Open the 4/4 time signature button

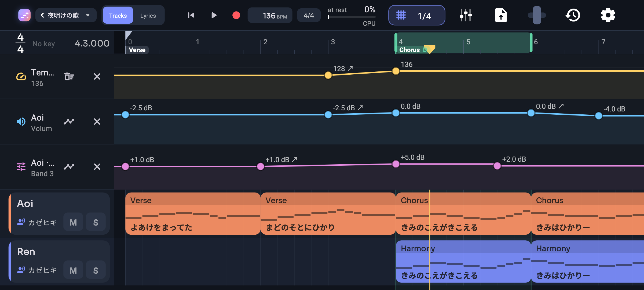(x=309, y=16)
